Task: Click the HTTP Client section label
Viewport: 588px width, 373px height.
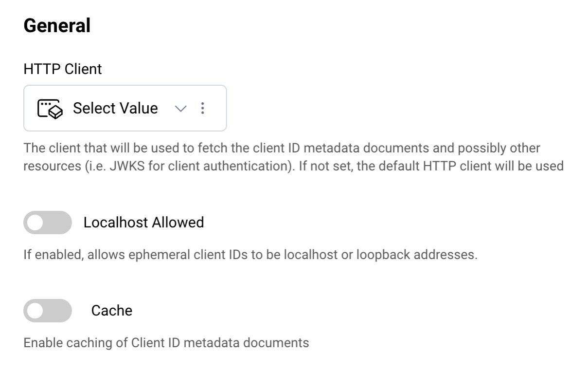Action: pyautogui.click(x=62, y=69)
